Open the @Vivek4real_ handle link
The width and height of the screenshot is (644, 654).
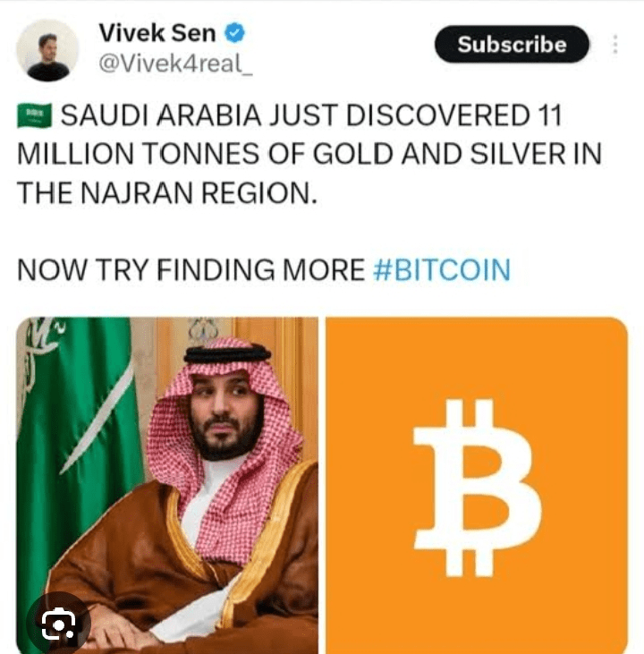click(x=175, y=64)
